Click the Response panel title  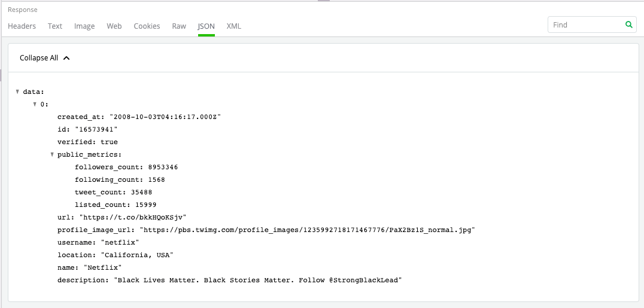tap(23, 10)
